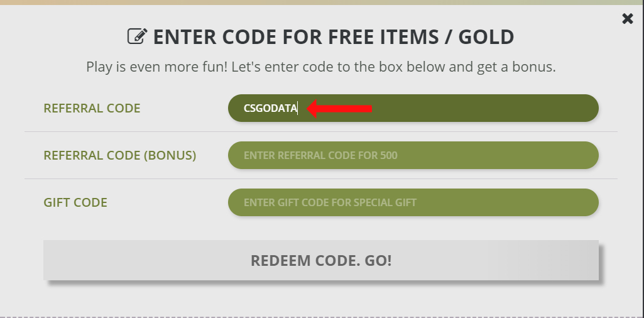Viewport: 644px width, 318px height.
Task: Focus the Referral Code input field
Action: pos(413,108)
